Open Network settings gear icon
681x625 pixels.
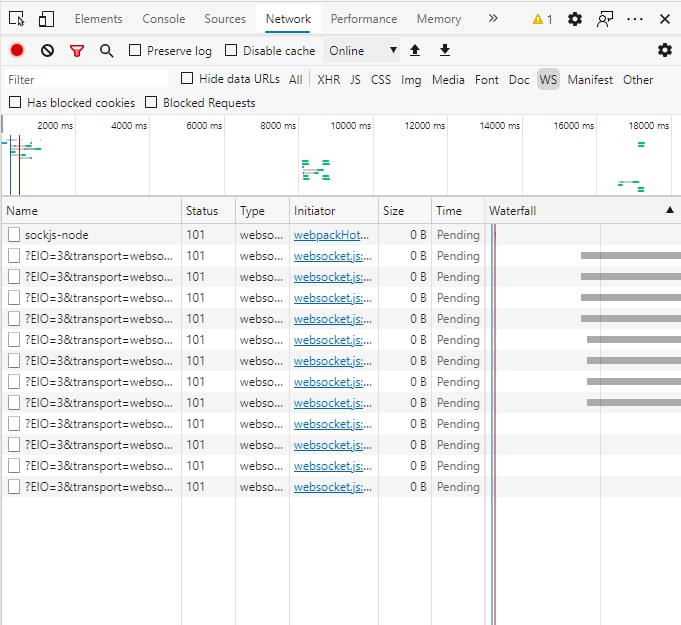(x=664, y=51)
